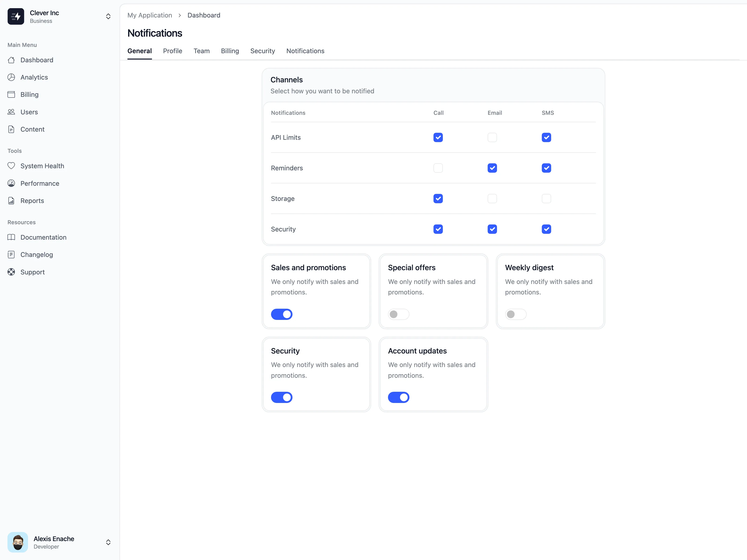Switch to the Billing tab
Viewport: 747px width, 560px height.
230,51
